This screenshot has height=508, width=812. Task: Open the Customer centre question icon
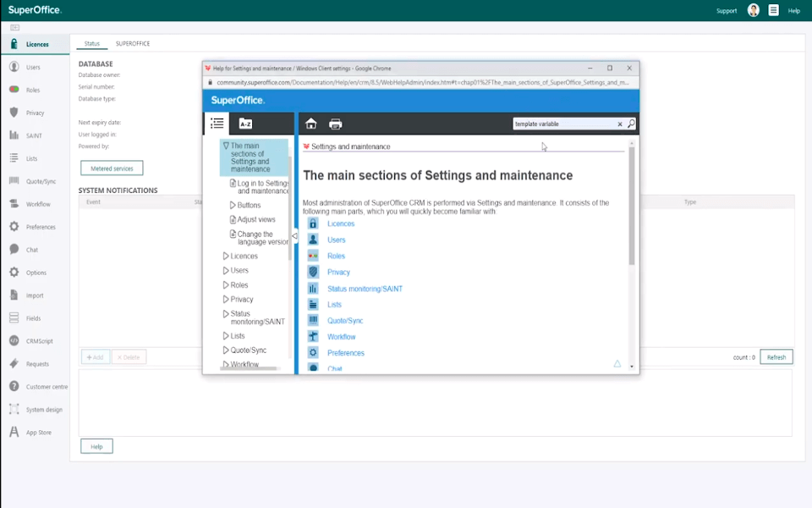[x=14, y=386]
